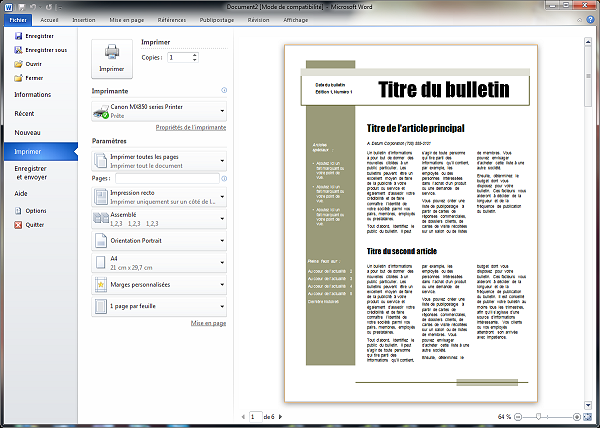The image size is (600, 428).
Task: Open the Imprimer toutes les pages dropdown
Action: point(222,161)
